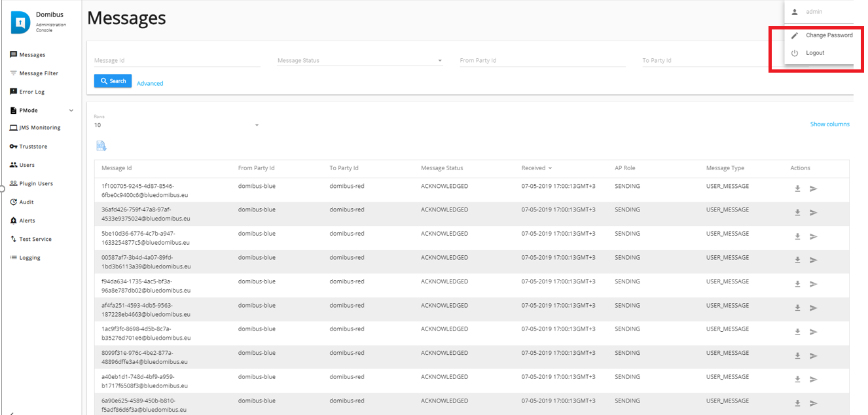Download message 6a90e625-4589-450b-b810
868x415 pixels.
797,403
